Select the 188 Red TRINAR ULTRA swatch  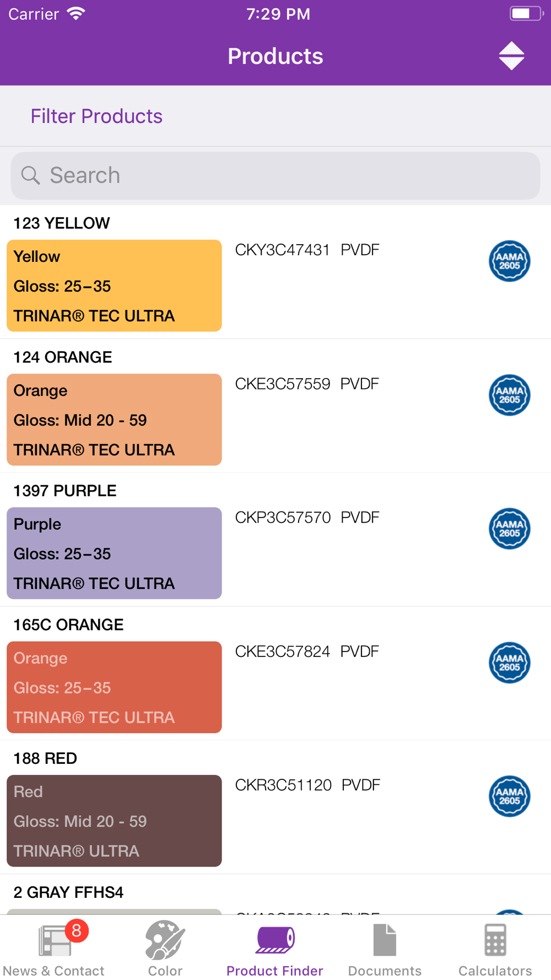click(114, 821)
